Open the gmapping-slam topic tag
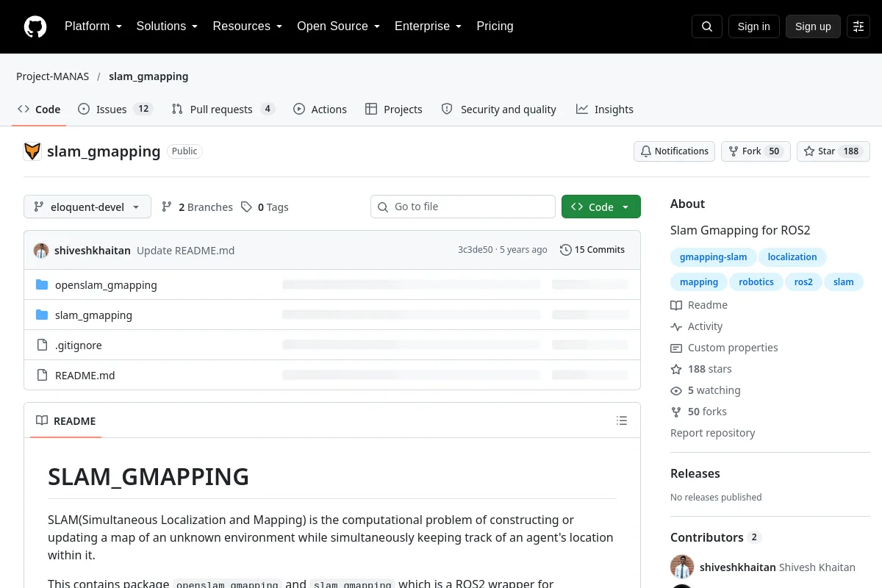The image size is (882, 588). pos(713,257)
